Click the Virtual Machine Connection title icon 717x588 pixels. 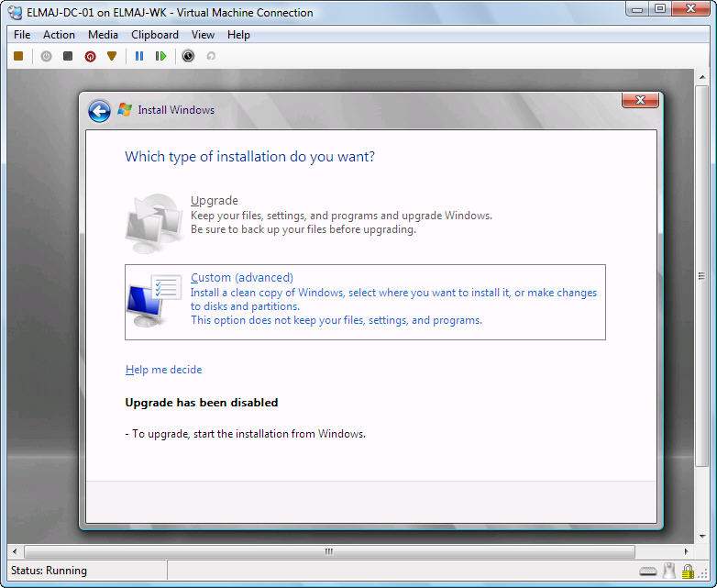tap(15, 12)
